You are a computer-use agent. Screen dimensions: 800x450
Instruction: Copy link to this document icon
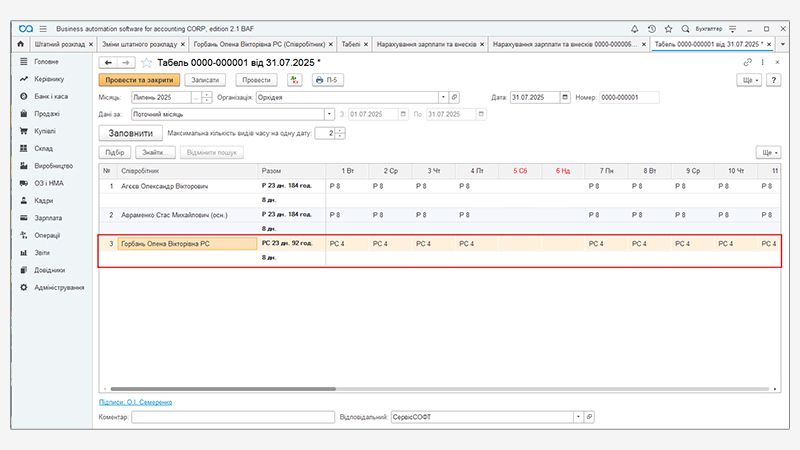coord(747,63)
